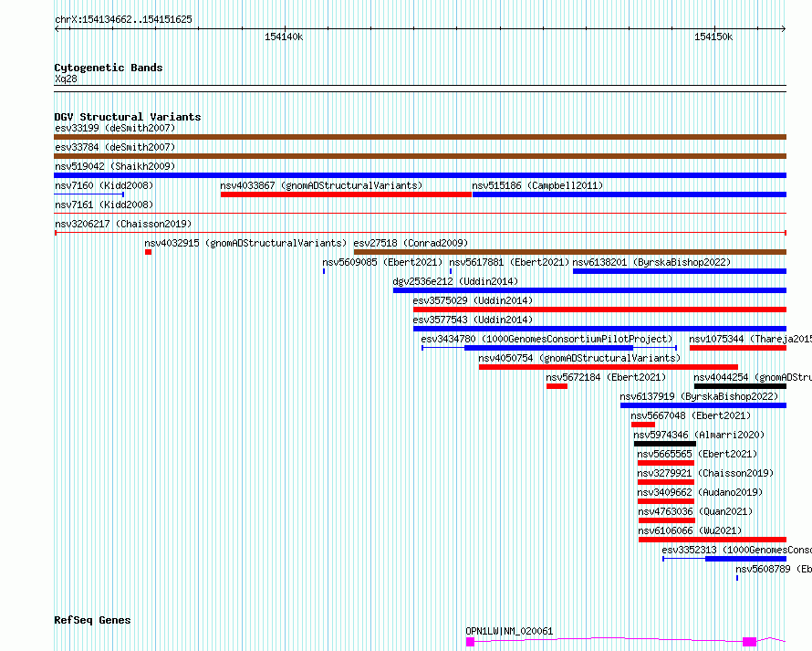812x651 pixels.
Task: Click the Cytogenetic Bands track title
Action: click(x=109, y=68)
